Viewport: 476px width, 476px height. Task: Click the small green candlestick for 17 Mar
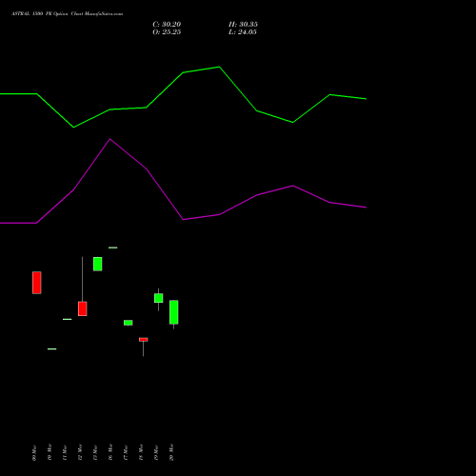click(129, 323)
